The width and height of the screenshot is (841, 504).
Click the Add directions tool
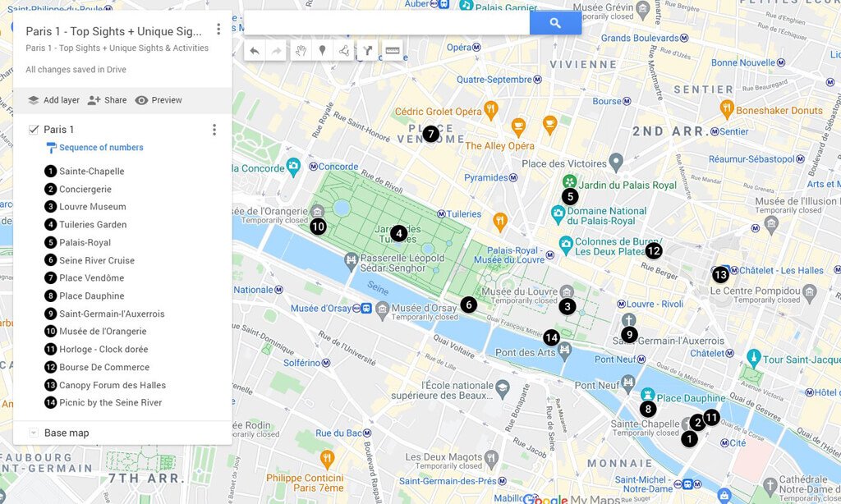coord(367,51)
